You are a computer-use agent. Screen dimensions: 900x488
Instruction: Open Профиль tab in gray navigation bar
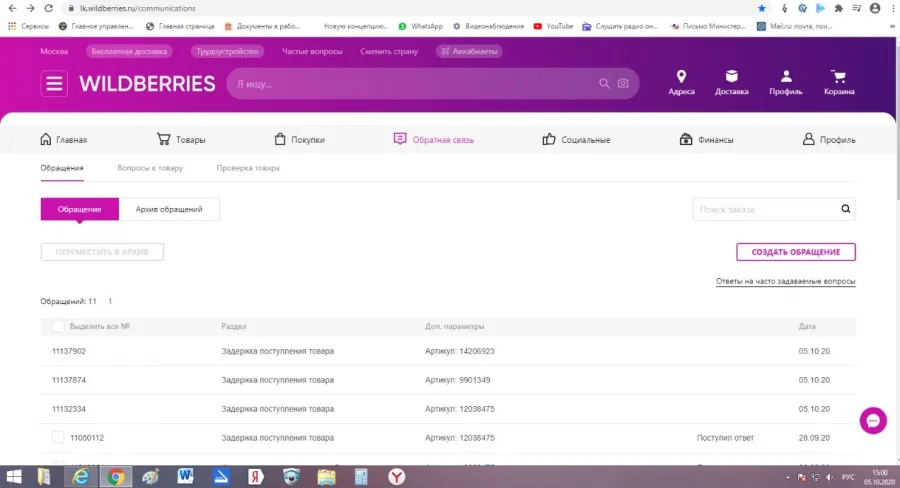pyautogui.click(x=829, y=140)
